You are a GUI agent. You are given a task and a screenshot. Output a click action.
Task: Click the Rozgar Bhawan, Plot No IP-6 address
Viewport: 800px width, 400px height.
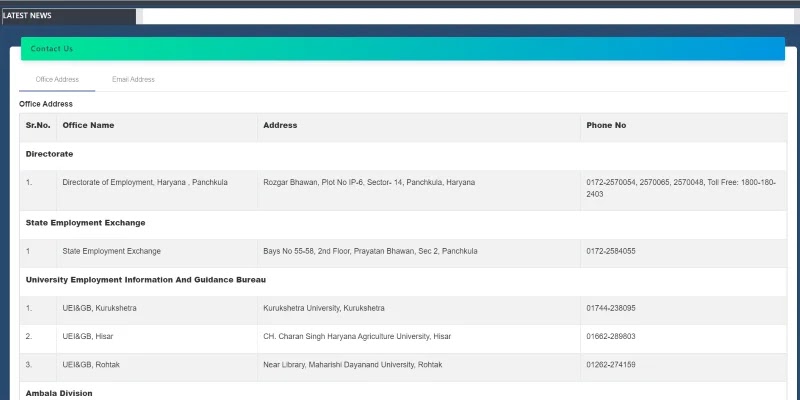click(x=369, y=183)
